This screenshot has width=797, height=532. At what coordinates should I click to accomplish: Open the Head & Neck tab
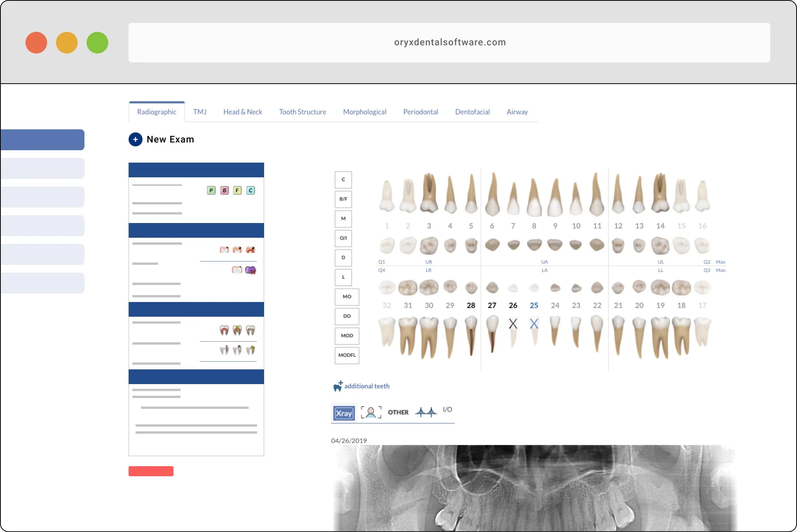coord(242,112)
